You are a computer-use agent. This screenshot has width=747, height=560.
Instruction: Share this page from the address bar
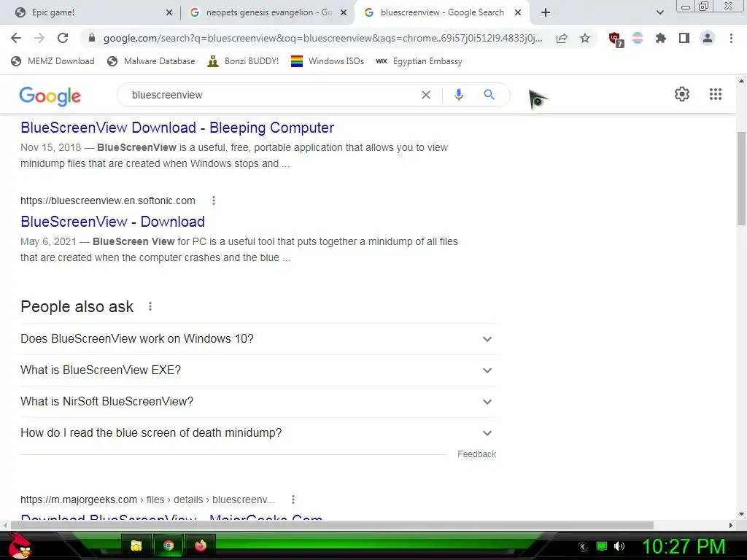pos(562,38)
